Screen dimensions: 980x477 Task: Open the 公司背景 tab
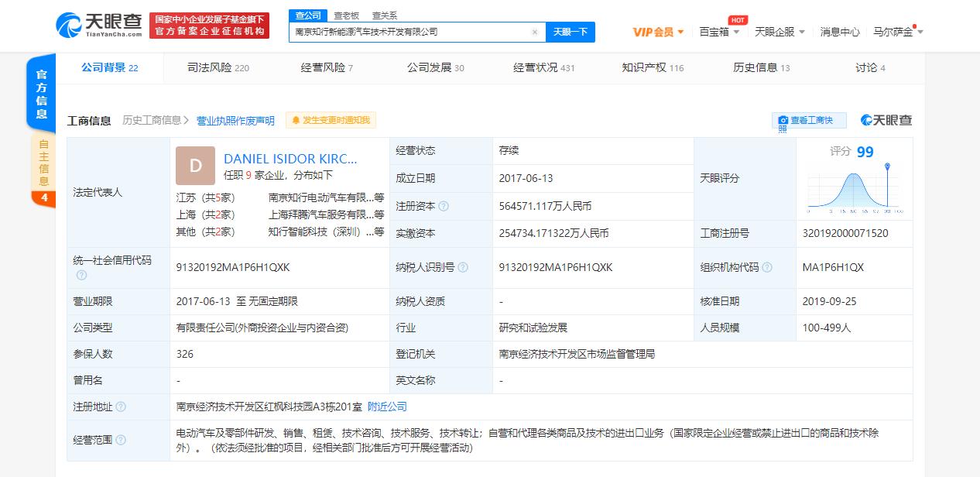[x=110, y=67]
